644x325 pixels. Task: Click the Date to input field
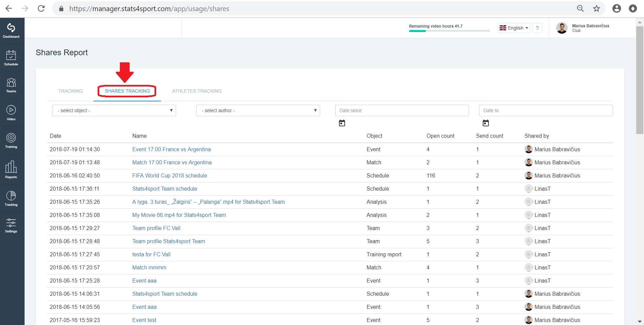click(x=546, y=110)
